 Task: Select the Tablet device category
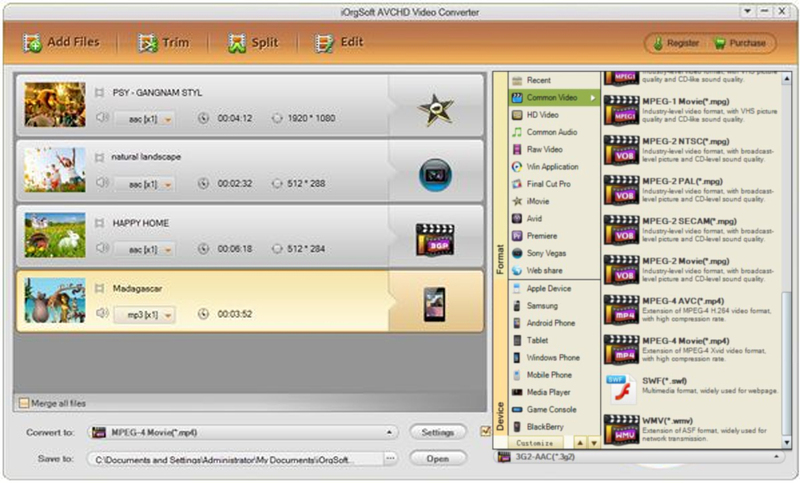point(555,341)
